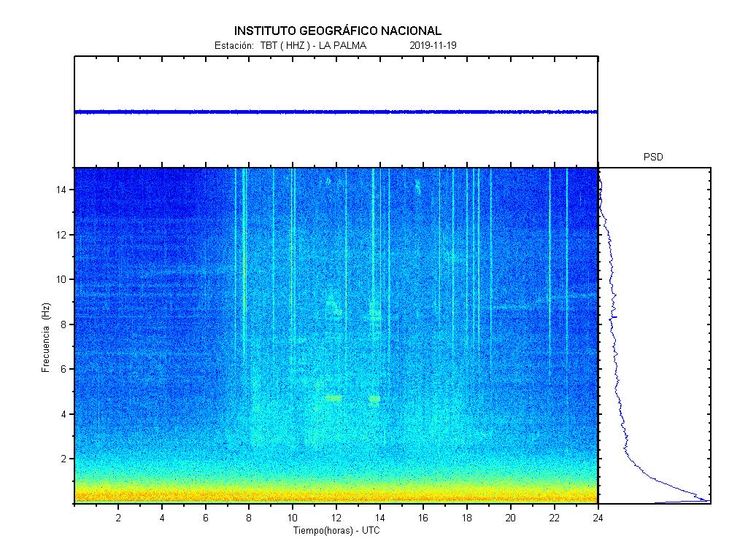The width and height of the screenshot is (748, 560).
Task: Select hour 8 tick label on the time axis
Action: coord(249,518)
